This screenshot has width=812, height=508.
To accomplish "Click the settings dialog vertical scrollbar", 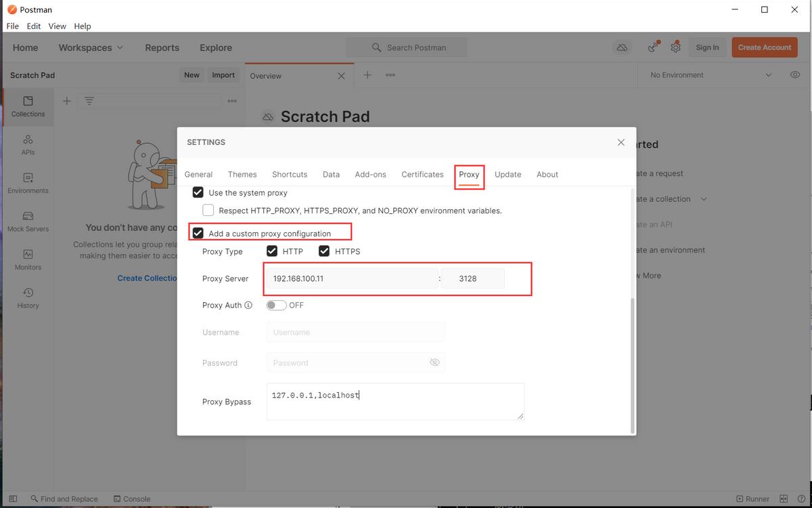I will tap(633, 364).
